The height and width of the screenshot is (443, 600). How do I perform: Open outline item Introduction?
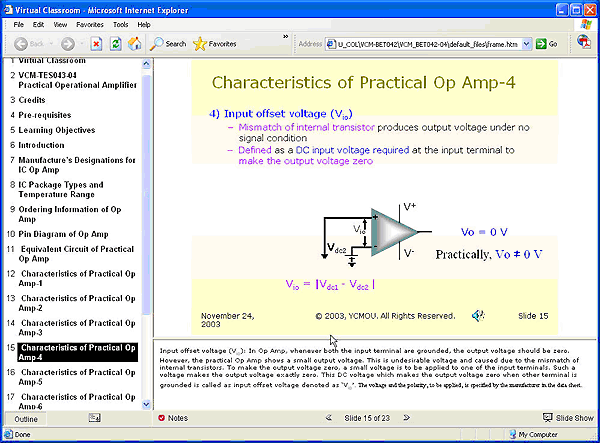click(41, 145)
